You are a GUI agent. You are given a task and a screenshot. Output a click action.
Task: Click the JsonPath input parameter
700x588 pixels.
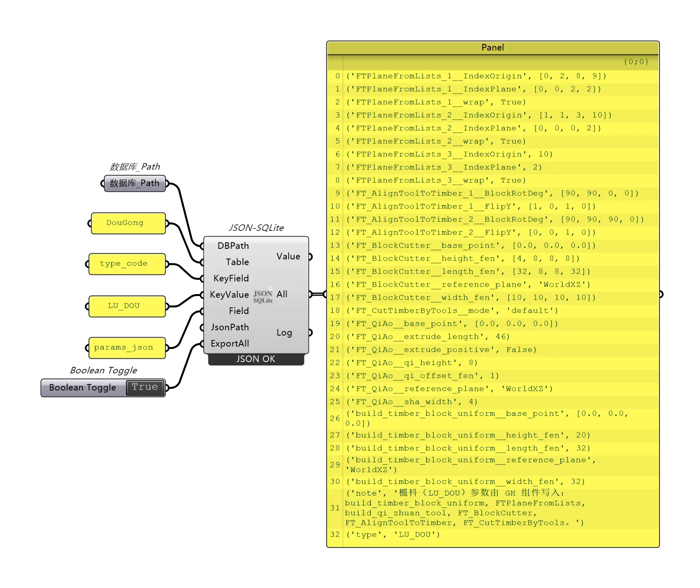(230, 327)
